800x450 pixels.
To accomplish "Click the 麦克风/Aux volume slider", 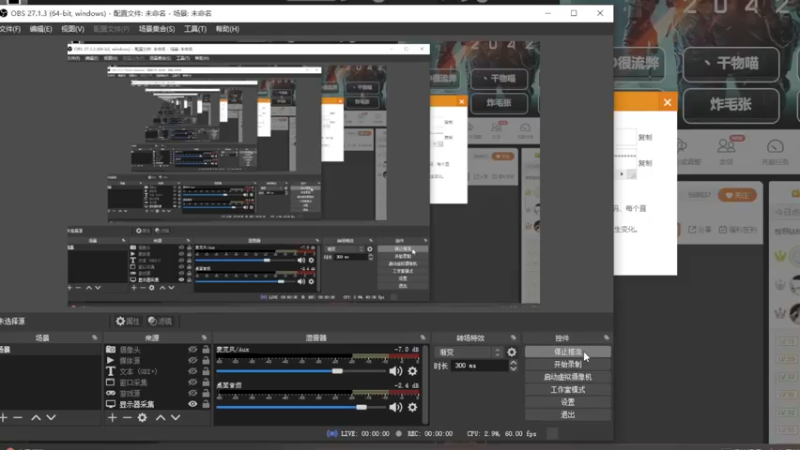I will click(301, 371).
